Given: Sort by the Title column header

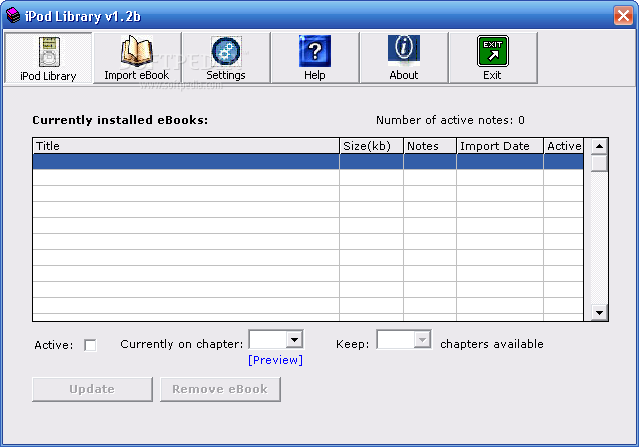Looking at the screenshot, I should (186, 146).
